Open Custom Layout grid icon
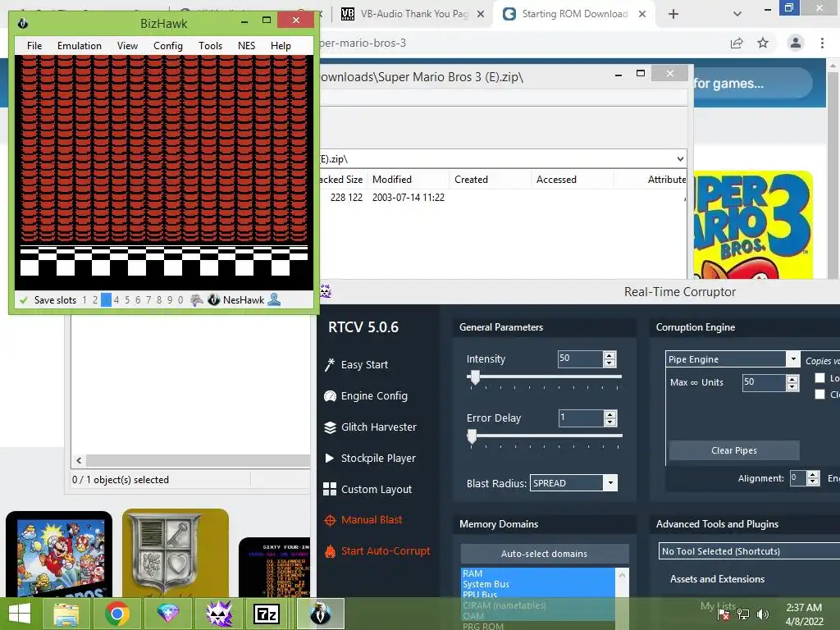The width and height of the screenshot is (840, 630). pos(330,489)
